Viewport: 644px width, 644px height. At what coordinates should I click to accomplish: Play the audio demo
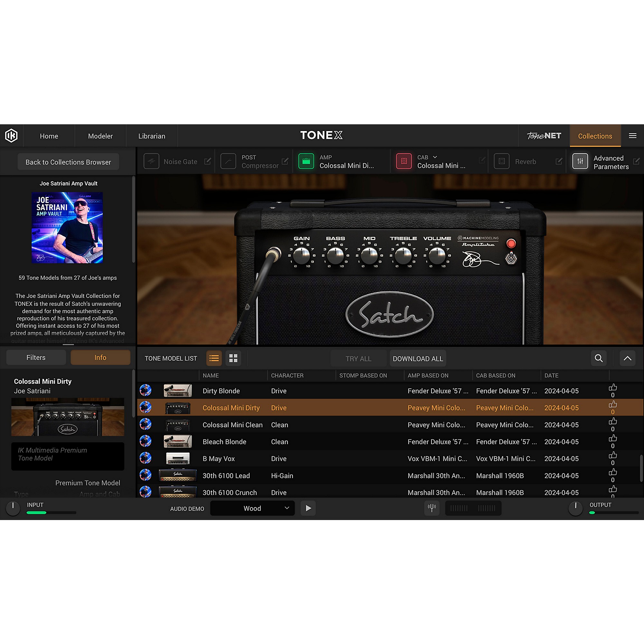point(308,508)
